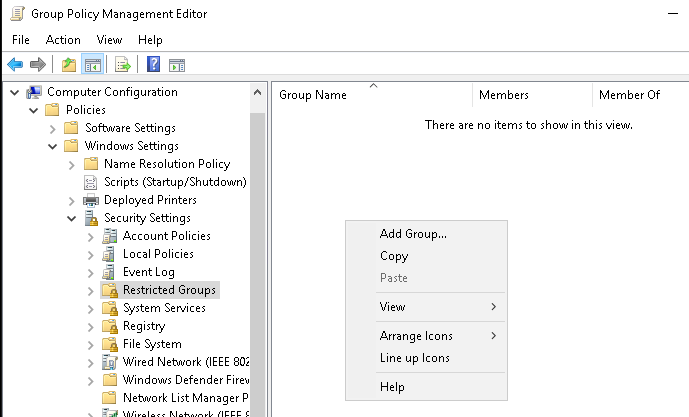Viewport: 689px width, 417px height.
Task: Click the Local Policies icon
Action: tap(109, 254)
